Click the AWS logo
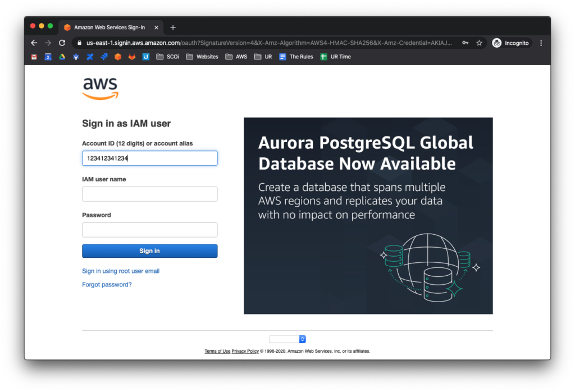Screen dimensions: 575x392 coord(100,88)
